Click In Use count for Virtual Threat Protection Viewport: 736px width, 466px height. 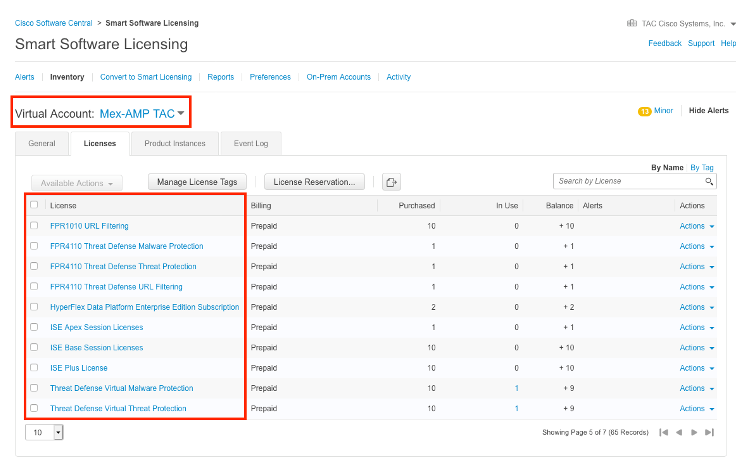pyautogui.click(x=516, y=408)
